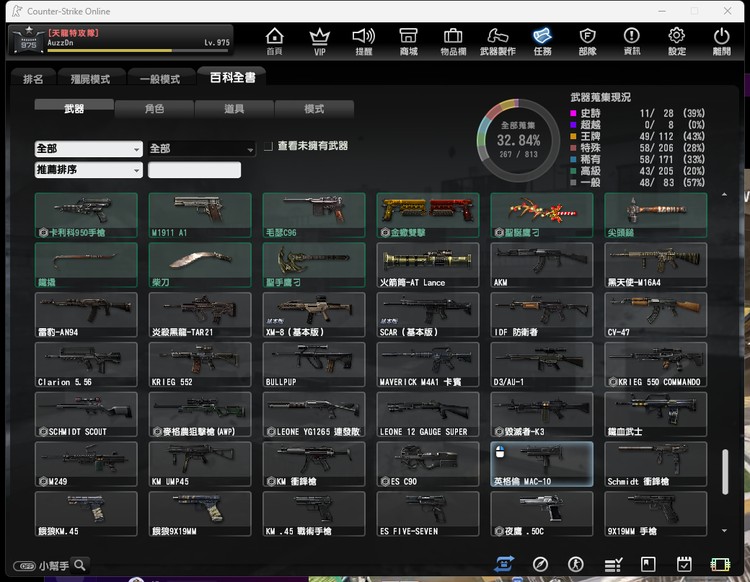This screenshot has width=750, height=582.
Task: Click the compass icon in bottom bar
Action: (540, 565)
